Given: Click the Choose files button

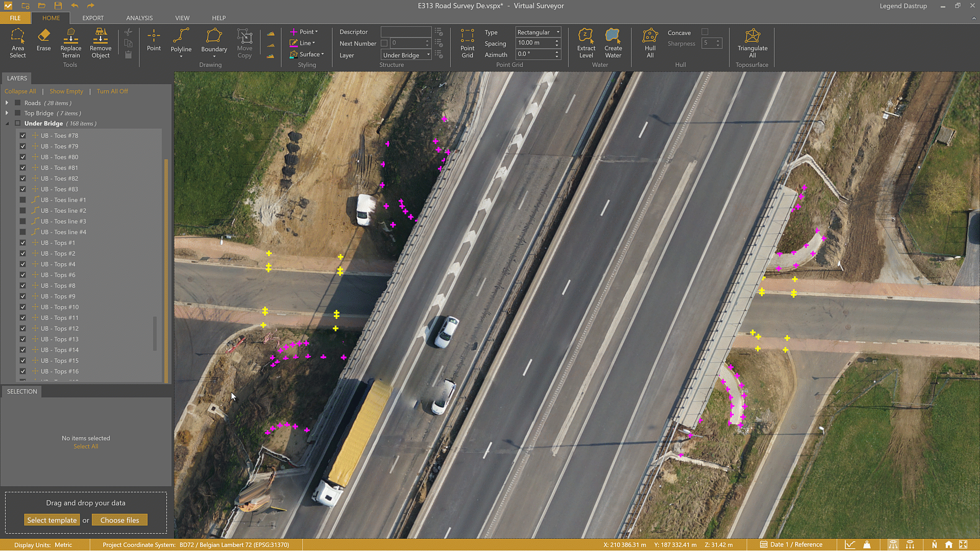Looking at the screenshot, I should [119, 519].
